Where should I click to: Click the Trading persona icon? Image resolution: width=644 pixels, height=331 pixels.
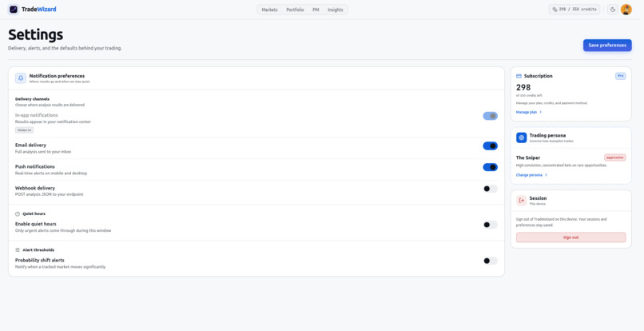521,138
